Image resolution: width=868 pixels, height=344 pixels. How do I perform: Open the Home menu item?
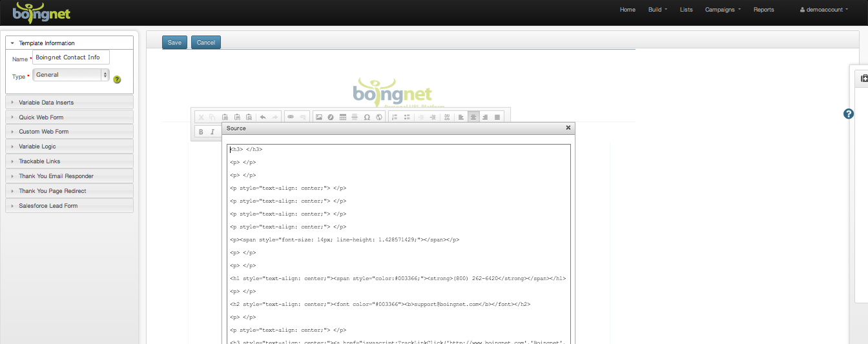pyautogui.click(x=628, y=10)
